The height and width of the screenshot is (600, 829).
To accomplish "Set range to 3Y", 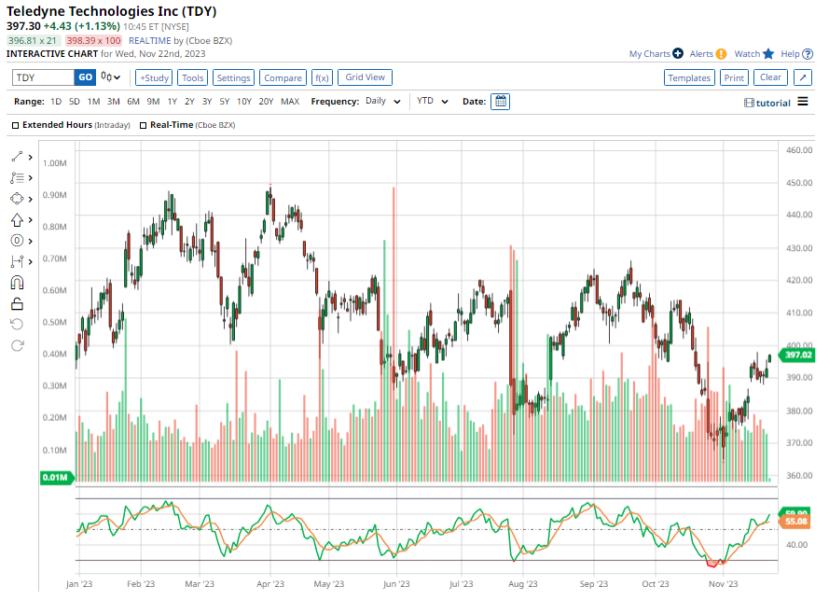I will [x=207, y=101].
